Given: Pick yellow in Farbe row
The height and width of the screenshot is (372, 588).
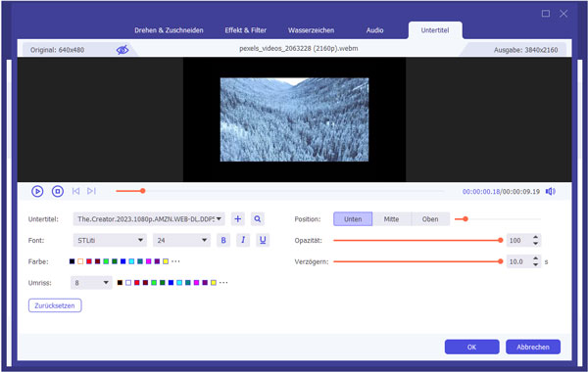Looking at the screenshot, I should tap(166, 261).
